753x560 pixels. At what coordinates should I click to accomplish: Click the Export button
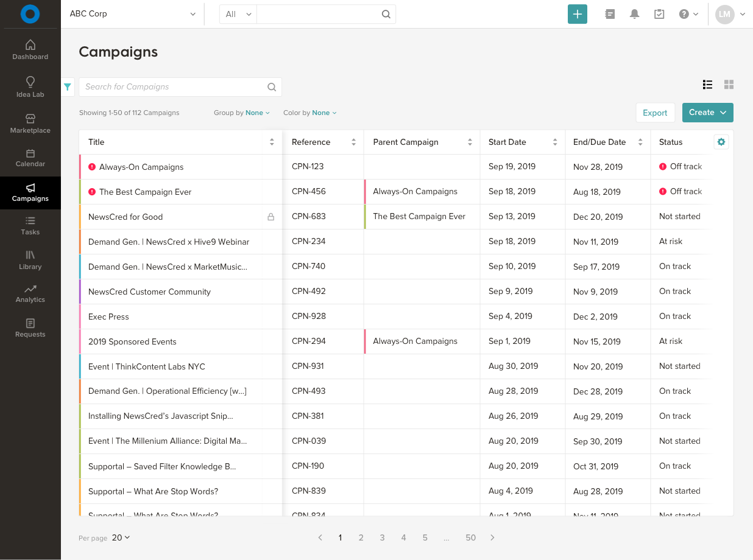655,113
